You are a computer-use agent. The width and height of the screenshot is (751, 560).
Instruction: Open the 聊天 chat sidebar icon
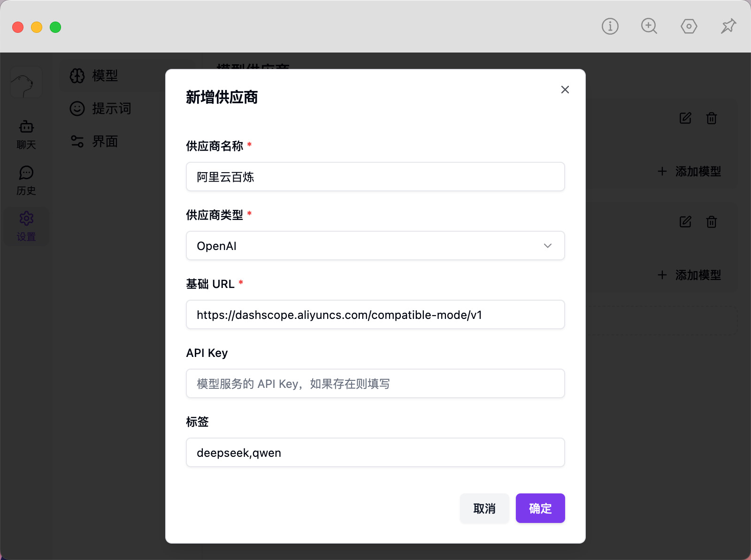pos(26,135)
